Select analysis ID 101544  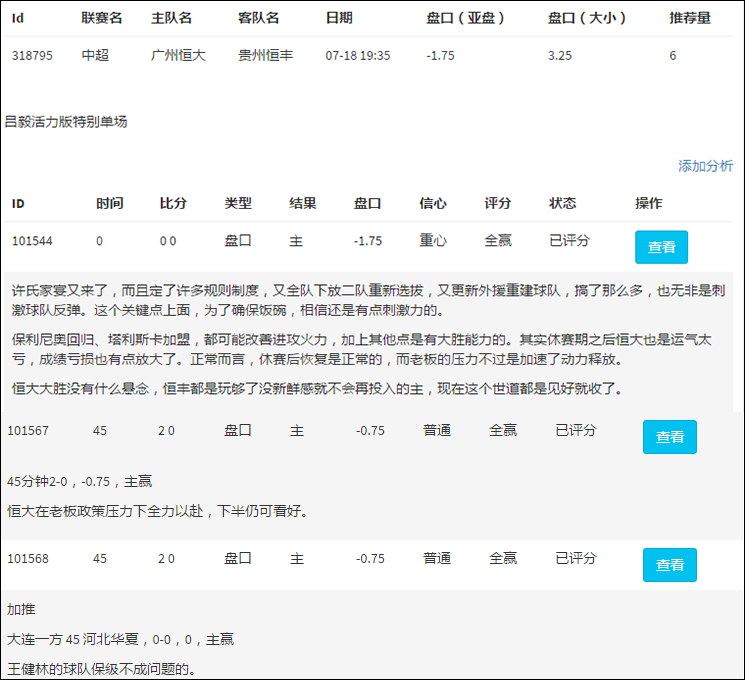(32, 241)
